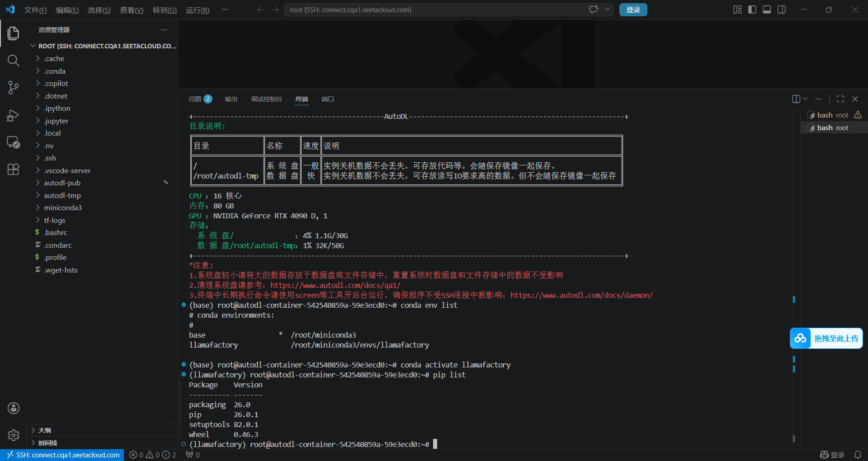This screenshot has width=868, height=461.
Task: Open the 运行(R) menu
Action: tap(198, 10)
